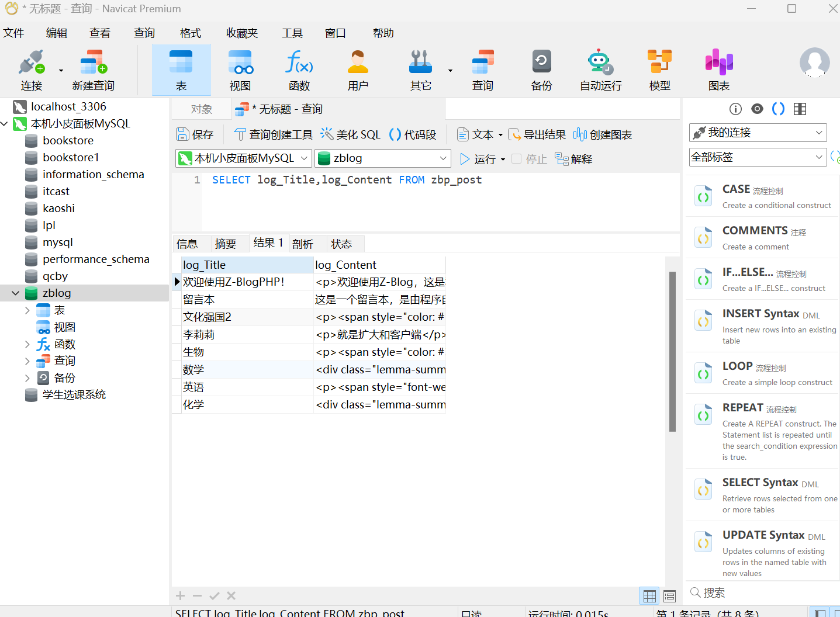This screenshot has width=840, height=617.
Task: Switch result to form view icon
Action: (669, 596)
